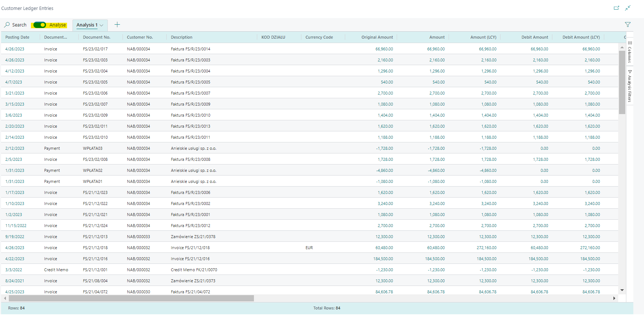
Task: Expand the Analysis 1 tab dropdown chevron
Action: tap(102, 25)
